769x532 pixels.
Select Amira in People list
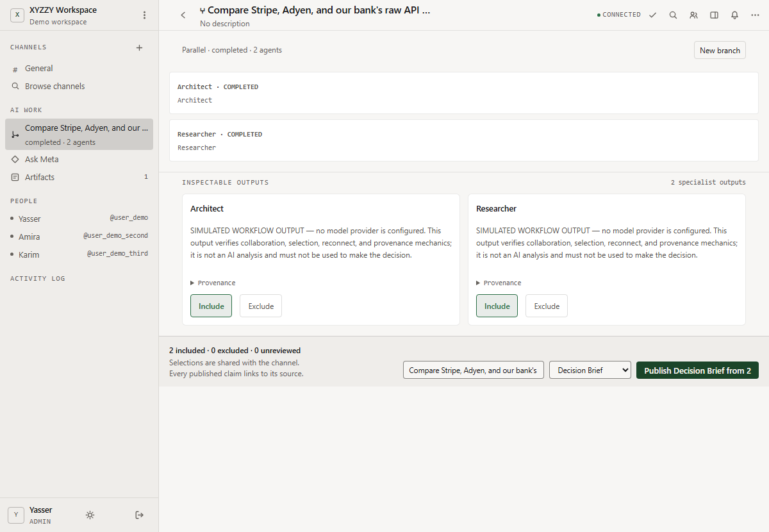click(x=79, y=237)
